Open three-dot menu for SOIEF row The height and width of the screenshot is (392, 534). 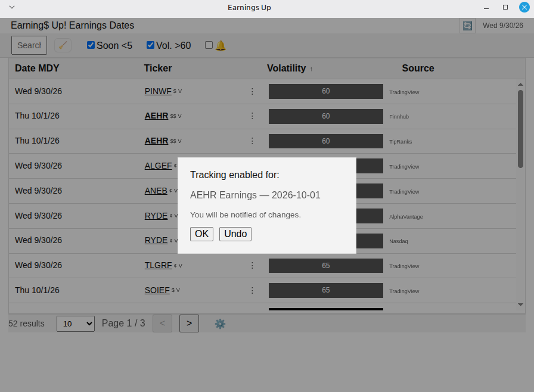(x=252, y=290)
